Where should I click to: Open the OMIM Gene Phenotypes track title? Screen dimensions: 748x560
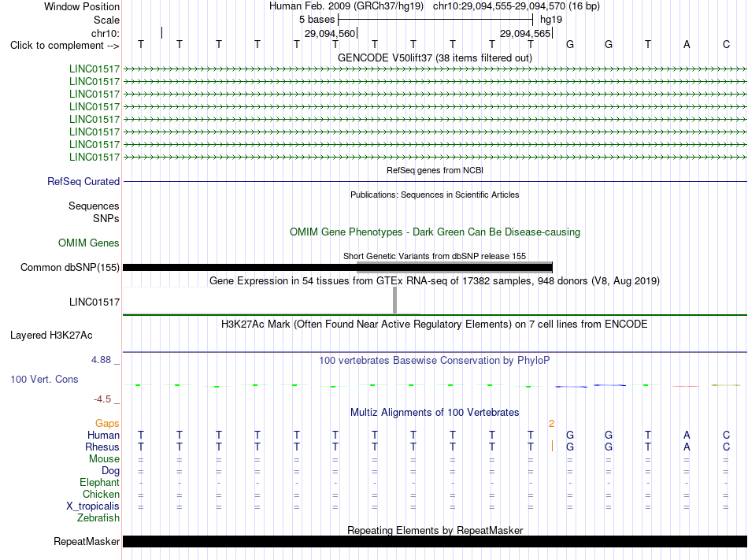pos(435,232)
